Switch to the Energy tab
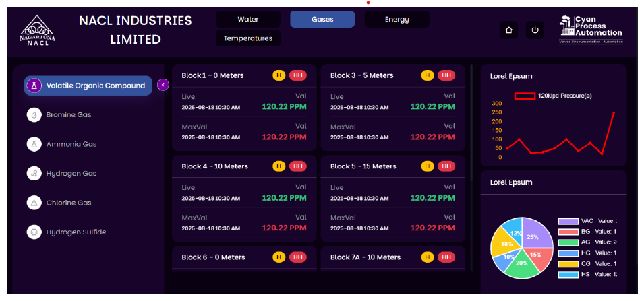This screenshot has height=301, width=644. 397,20
